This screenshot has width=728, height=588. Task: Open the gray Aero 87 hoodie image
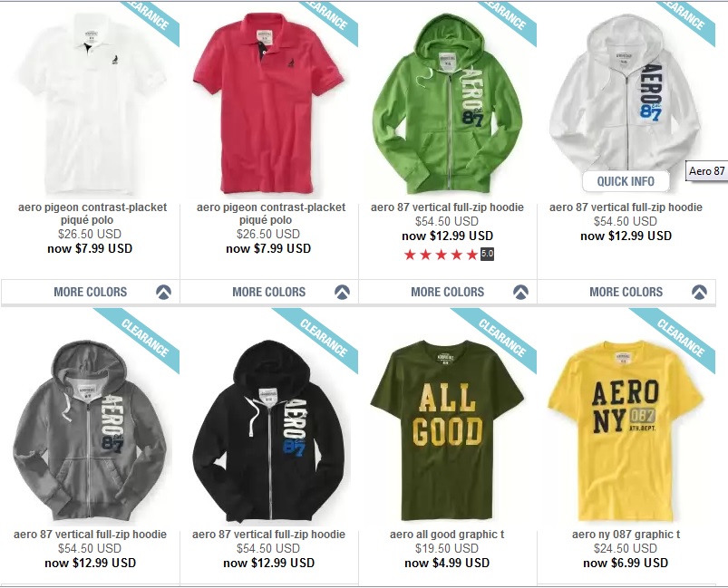coord(90,430)
